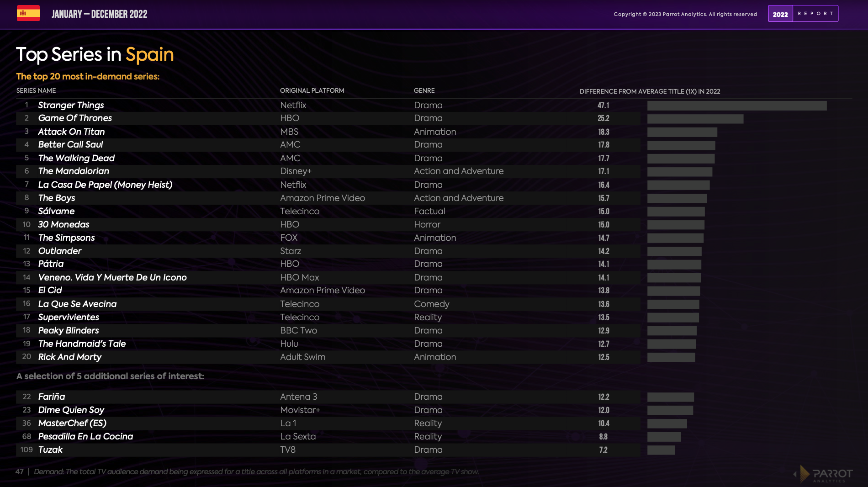Click the Movistar+ platform cell
Image resolution: width=868 pixels, height=487 pixels.
tap(300, 410)
